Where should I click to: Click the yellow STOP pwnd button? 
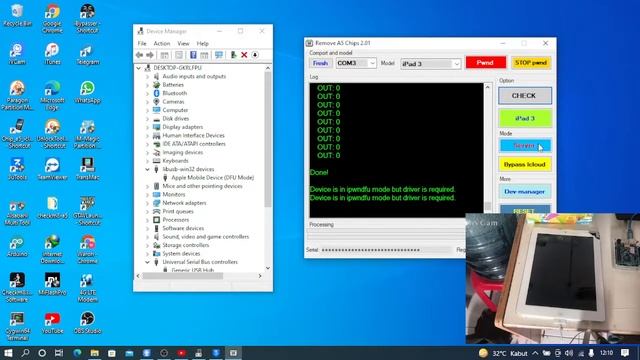531,62
